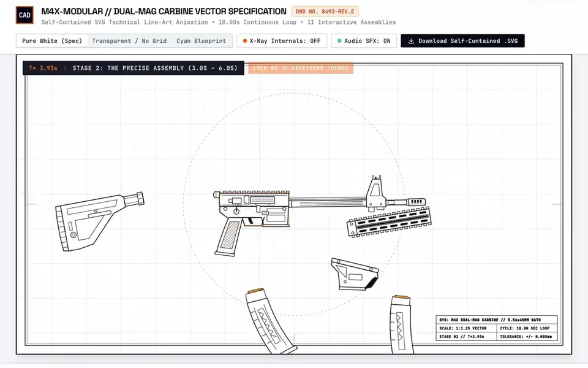Select the upright right magazine

click(x=401, y=325)
